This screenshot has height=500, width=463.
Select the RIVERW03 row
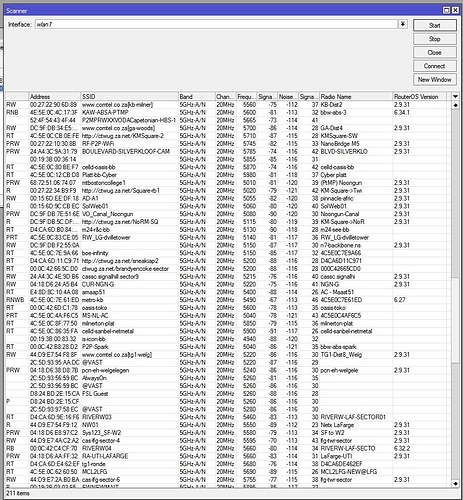tap(228, 417)
